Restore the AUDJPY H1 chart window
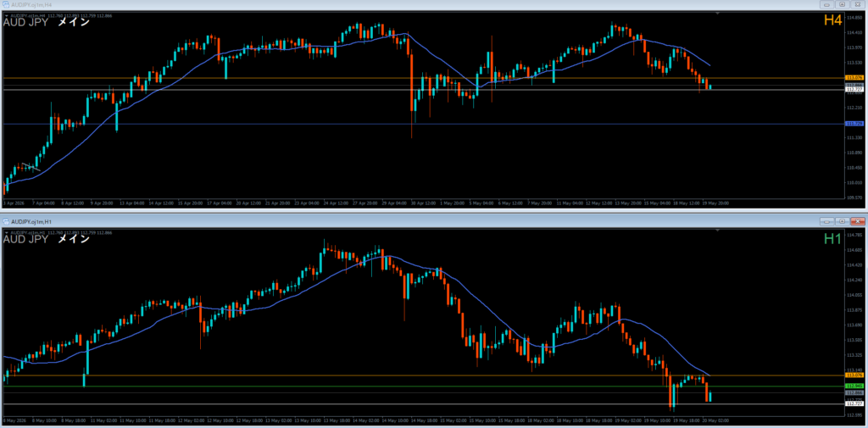 (x=843, y=221)
